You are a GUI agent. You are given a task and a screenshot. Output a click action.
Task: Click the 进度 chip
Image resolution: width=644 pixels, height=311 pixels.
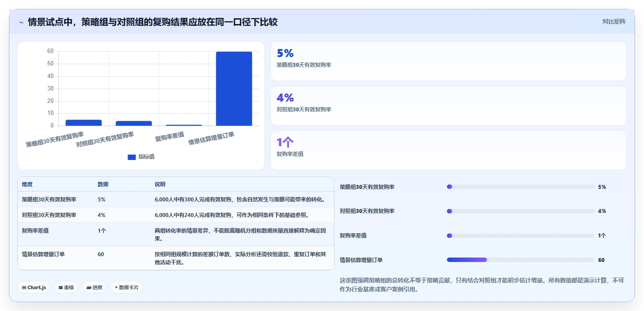point(94,287)
